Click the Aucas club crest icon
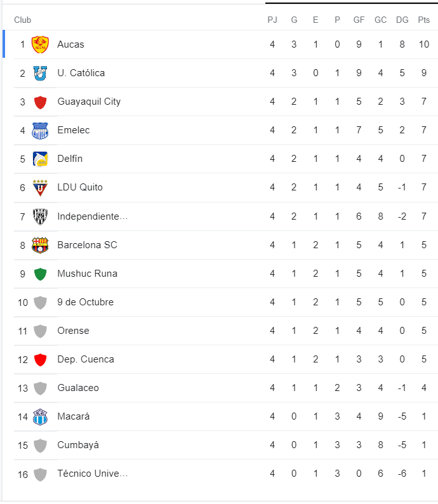Viewport: 438px width, 504px height. point(41,44)
